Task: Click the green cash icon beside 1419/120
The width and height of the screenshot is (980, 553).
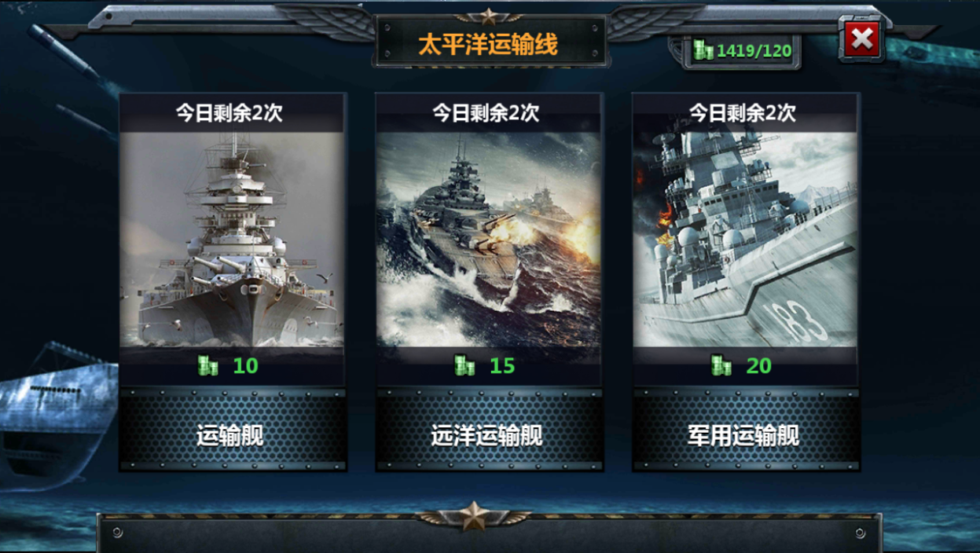Action: coord(703,51)
